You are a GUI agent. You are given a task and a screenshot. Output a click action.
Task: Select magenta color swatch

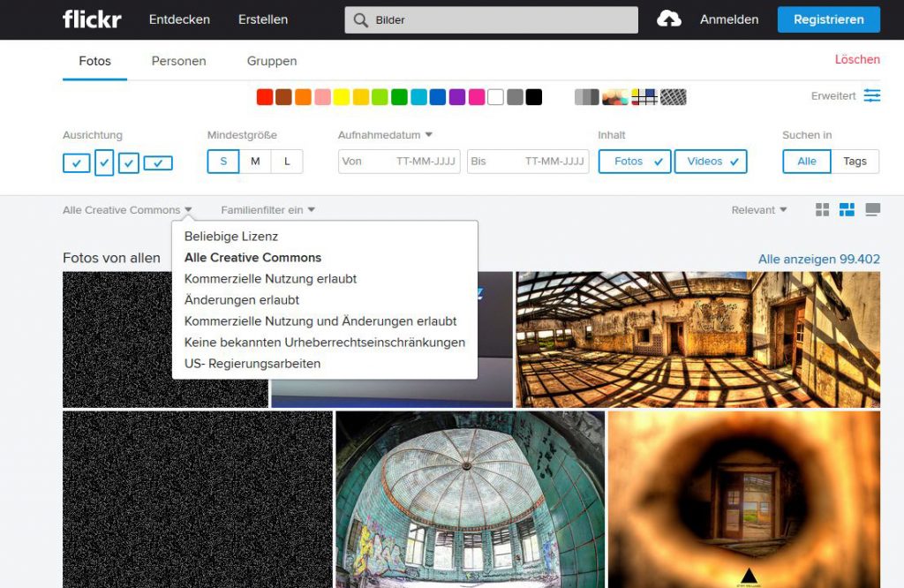click(x=477, y=97)
